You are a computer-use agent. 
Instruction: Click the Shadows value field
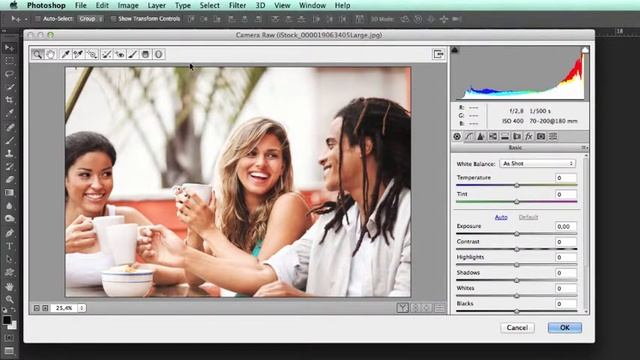(566, 273)
